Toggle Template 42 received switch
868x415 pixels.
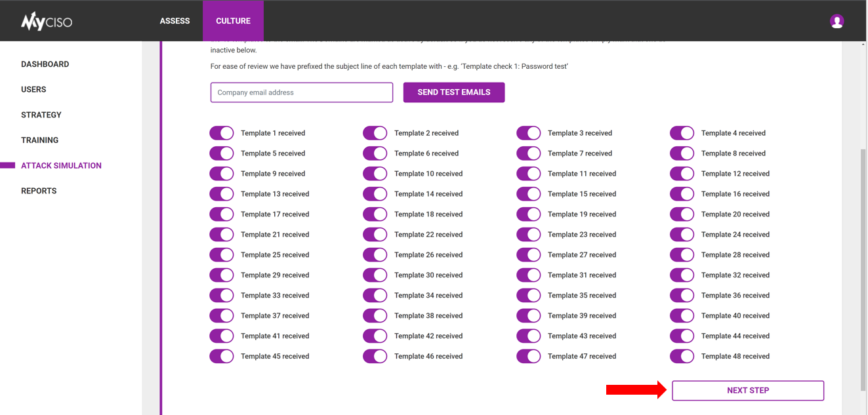(375, 336)
